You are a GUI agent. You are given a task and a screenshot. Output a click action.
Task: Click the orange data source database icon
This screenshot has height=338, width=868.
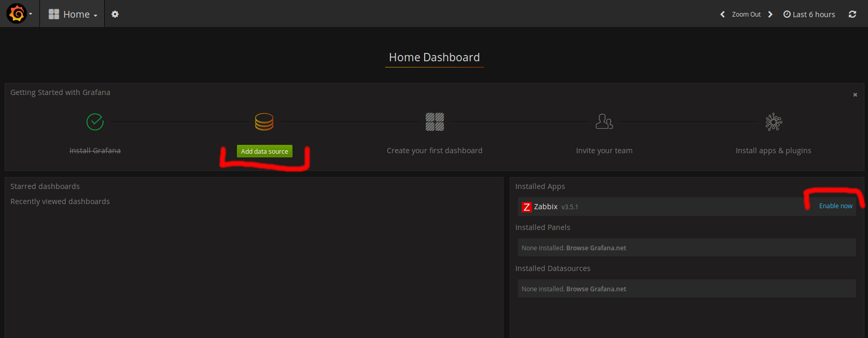pos(264,122)
